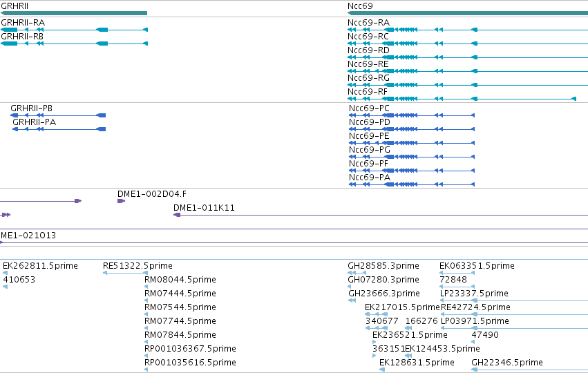Click the EK063351.5prime EST label
Viewport: 588px width, 373px height.
pos(477,266)
